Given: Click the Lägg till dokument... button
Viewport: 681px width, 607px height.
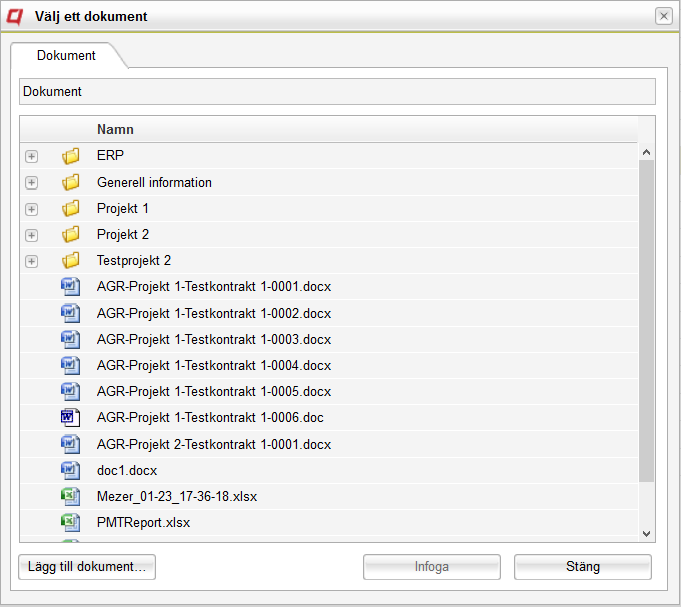Looking at the screenshot, I should (87, 567).
